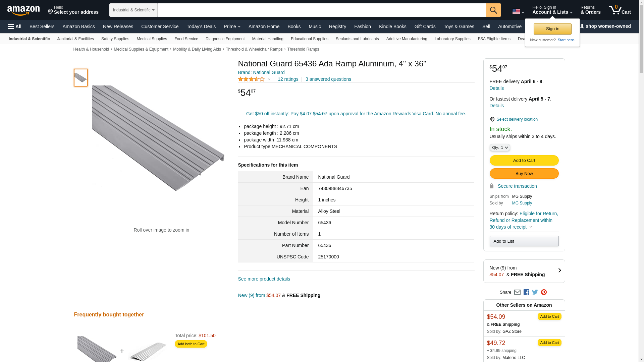Share on Facebook icon
The image size is (644, 362).
526,292
